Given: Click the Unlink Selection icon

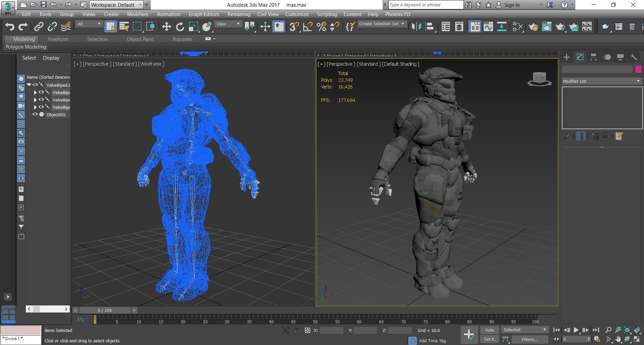Looking at the screenshot, I should coord(52,26).
